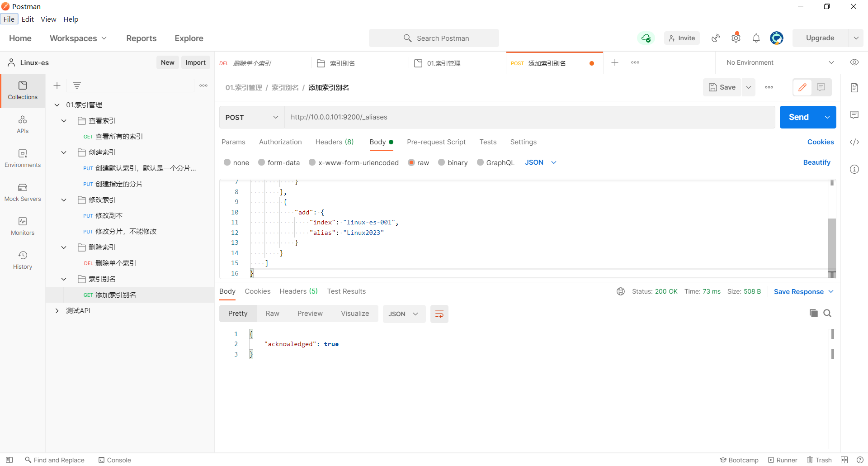The height and width of the screenshot is (466, 868).
Task: Click the request URL field
Action: pyautogui.click(x=530, y=117)
